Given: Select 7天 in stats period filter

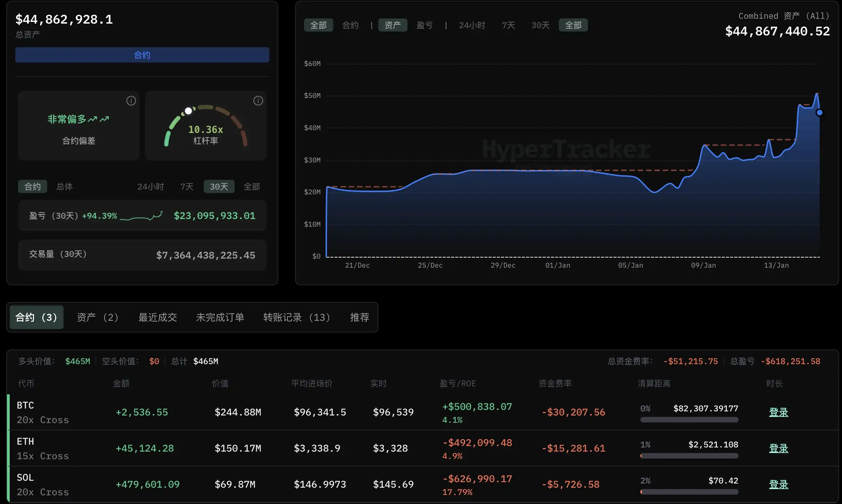Looking at the screenshot, I should 187,187.
